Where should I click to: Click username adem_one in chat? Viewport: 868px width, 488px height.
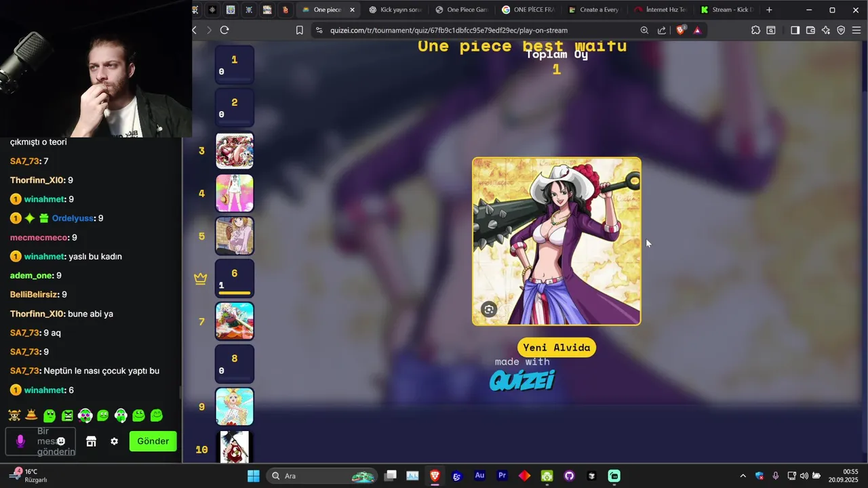[31, 276]
